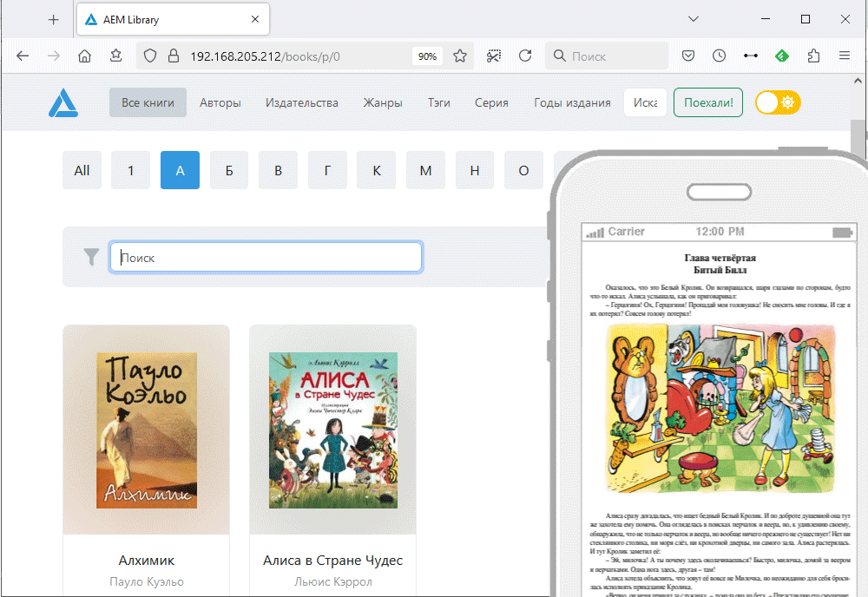Toggle the light/dark theme switch
The height and width of the screenshot is (597, 868).
(778, 102)
